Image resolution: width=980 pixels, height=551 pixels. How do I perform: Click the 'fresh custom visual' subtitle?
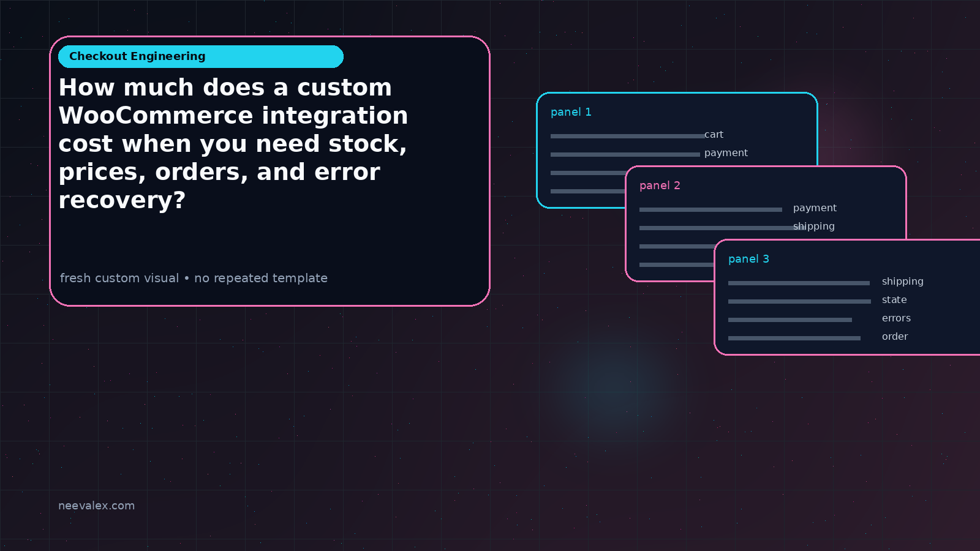(x=194, y=278)
